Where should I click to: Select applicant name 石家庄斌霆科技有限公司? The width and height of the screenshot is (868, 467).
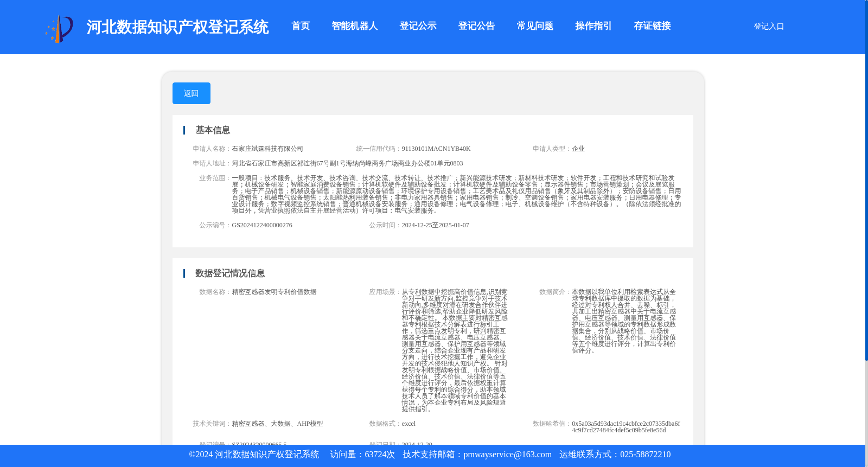click(x=267, y=149)
